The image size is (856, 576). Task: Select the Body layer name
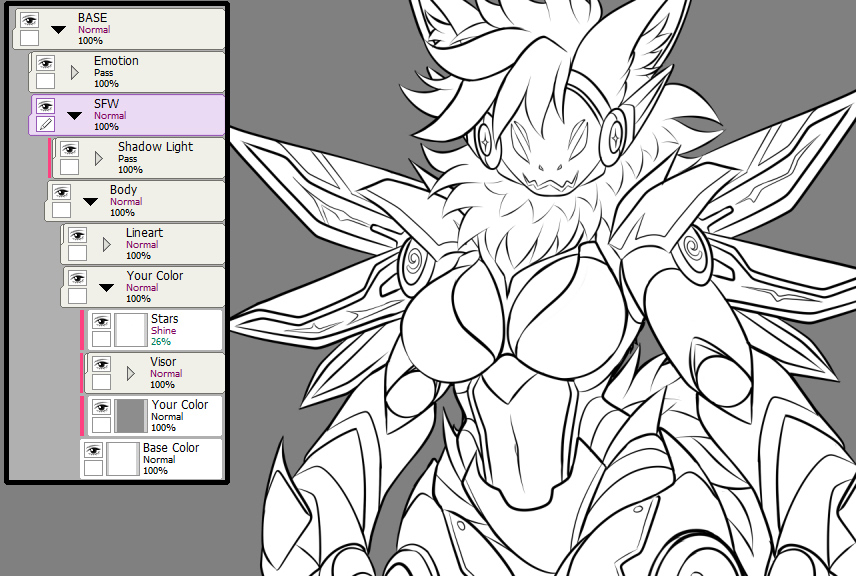(x=123, y=190)
